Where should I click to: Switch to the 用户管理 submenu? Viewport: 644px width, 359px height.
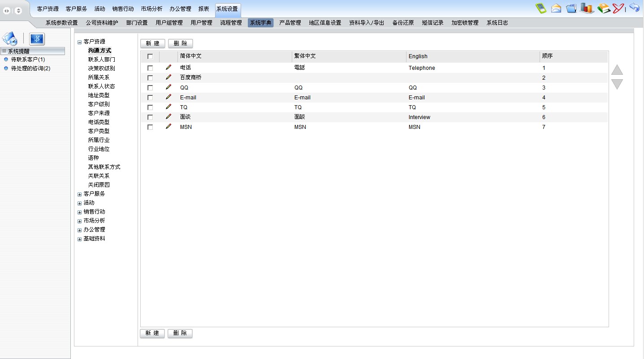point(201,23)
